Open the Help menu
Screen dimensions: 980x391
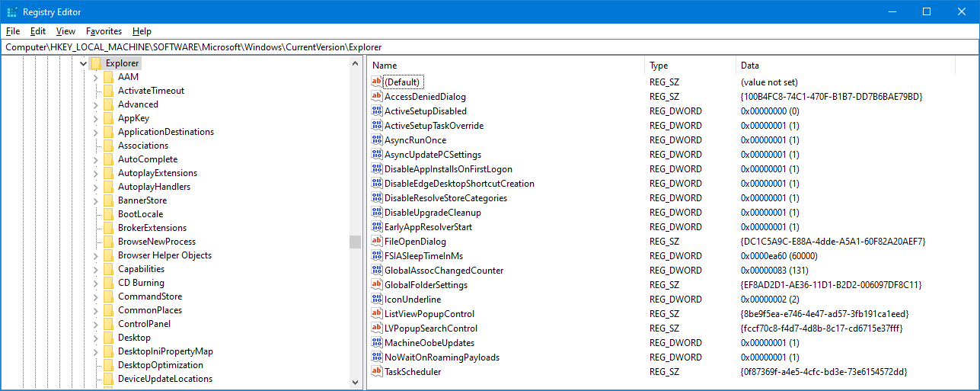click(x=142, y=31)
